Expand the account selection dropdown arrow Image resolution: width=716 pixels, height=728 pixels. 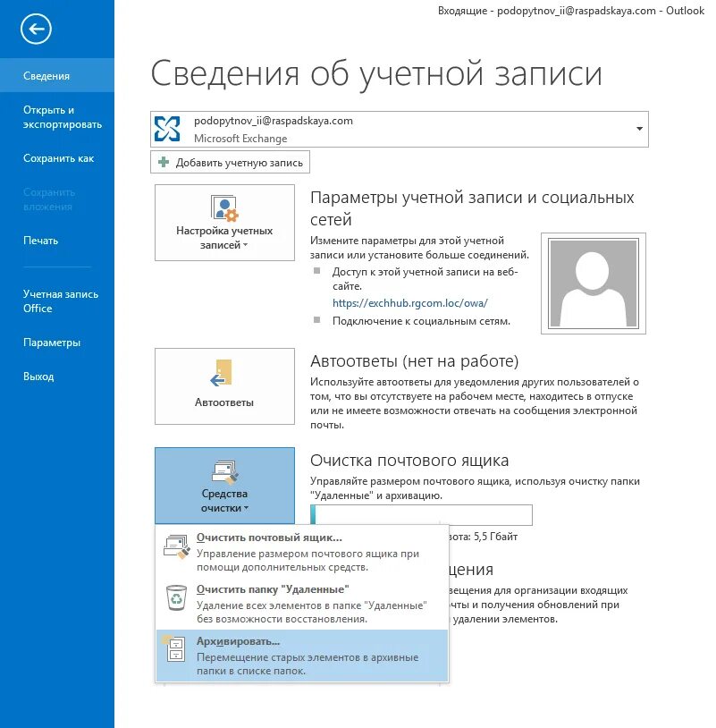click(x=639, y=129)
